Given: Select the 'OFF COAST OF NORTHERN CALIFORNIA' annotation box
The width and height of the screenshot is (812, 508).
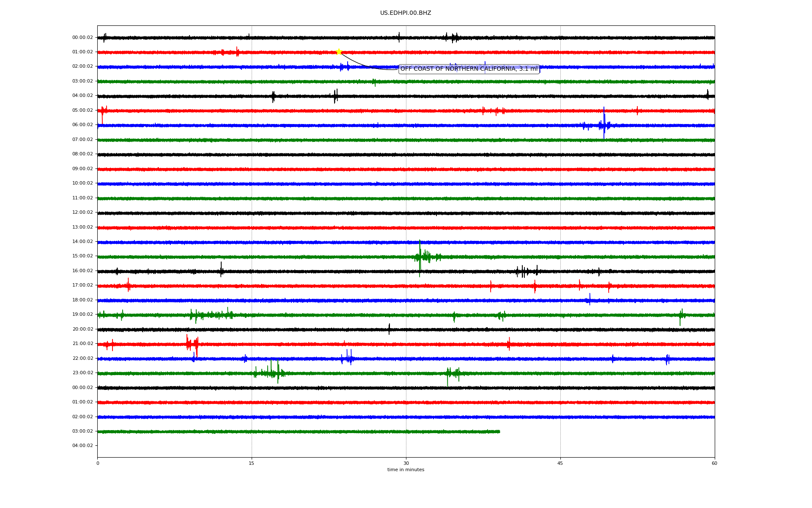Looking at the screenshot, I should (x=469, y=69).
